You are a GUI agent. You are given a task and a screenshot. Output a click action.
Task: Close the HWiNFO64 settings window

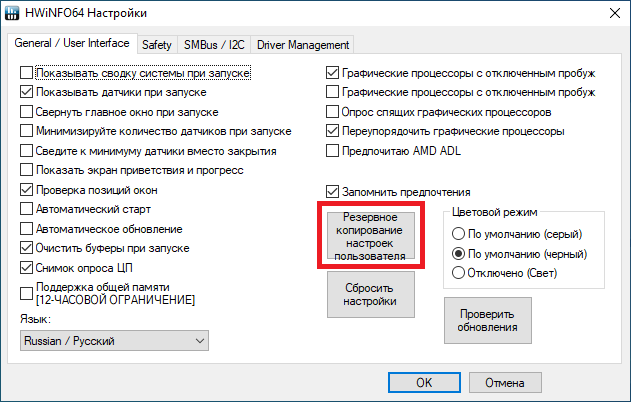point(609,13)
